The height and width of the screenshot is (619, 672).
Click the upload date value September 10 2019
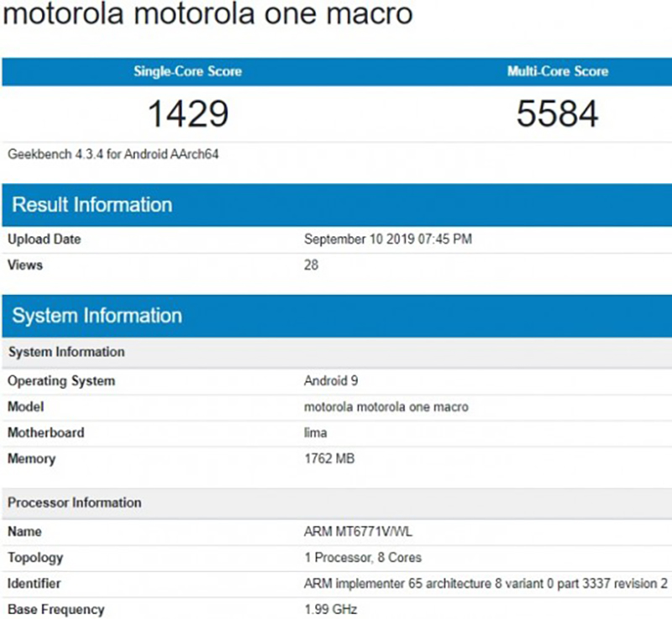(x=387, y=239)
